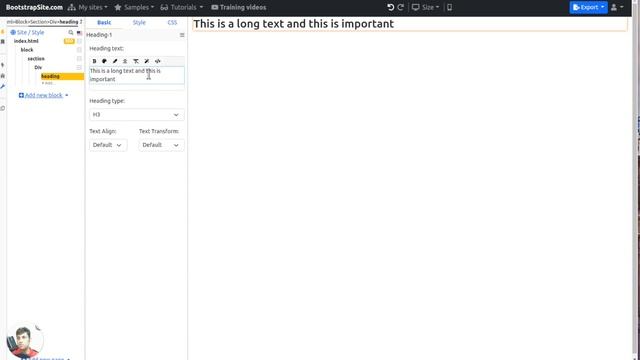640x360 pixels.
Task: Click the code view icon in toolbar
Action: coord(158,61)
